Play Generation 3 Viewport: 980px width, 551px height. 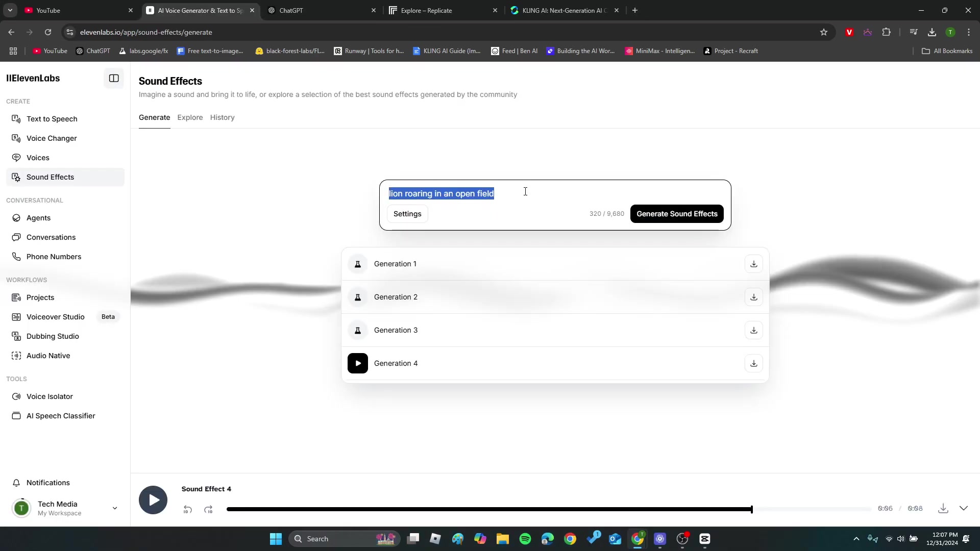pos(358,330)
